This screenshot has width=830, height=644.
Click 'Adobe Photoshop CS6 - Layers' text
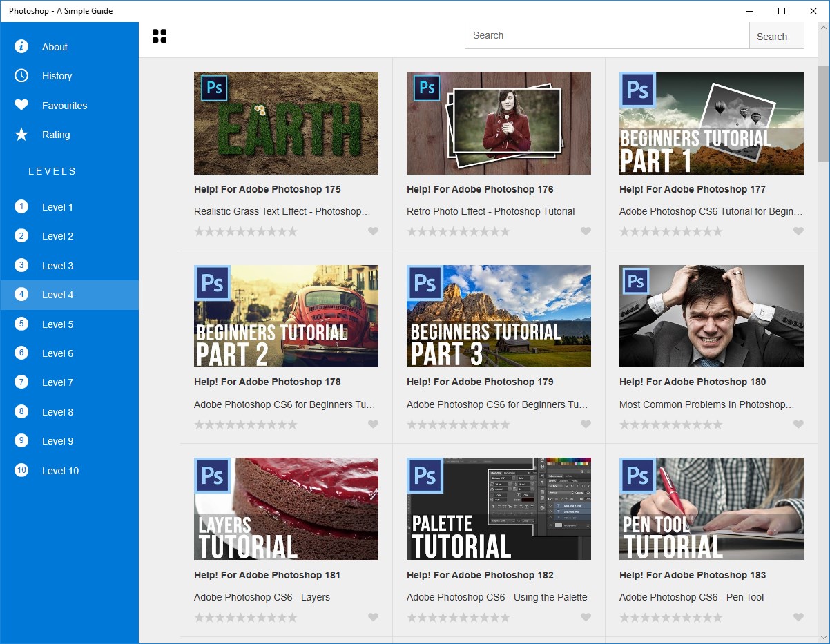262,597
